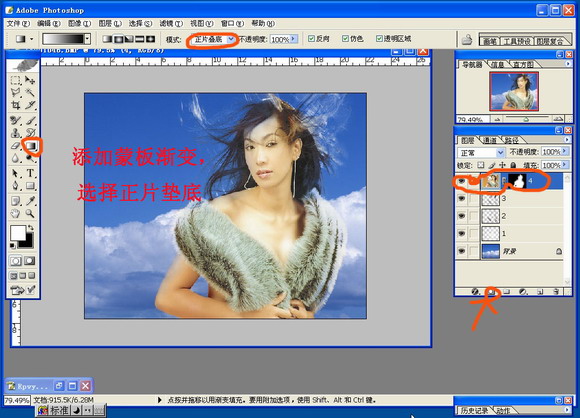Select the Magic Wand tool
This screenshot has width=580, height=418.
click(x=30, y=92)
